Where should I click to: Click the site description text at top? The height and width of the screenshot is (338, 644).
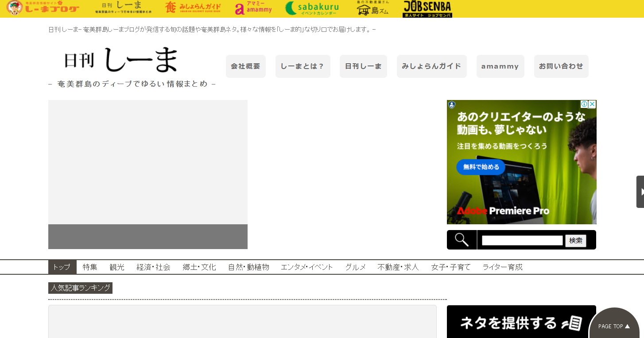pos(212,30)
